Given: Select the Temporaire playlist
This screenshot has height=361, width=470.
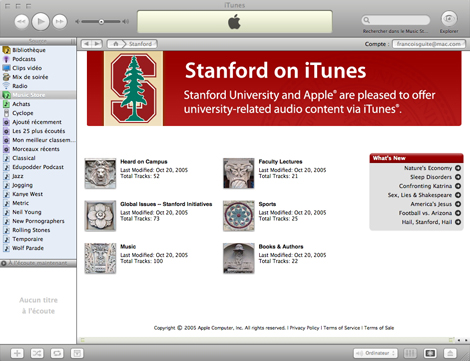Looking at the screenshot, I should [38, 239].
